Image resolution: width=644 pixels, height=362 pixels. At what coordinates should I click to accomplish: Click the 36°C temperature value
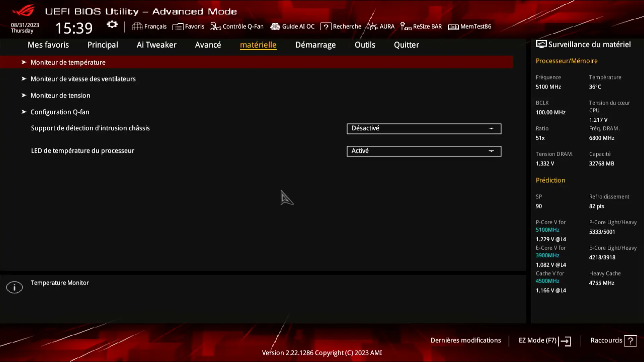(x=595, y=86)
